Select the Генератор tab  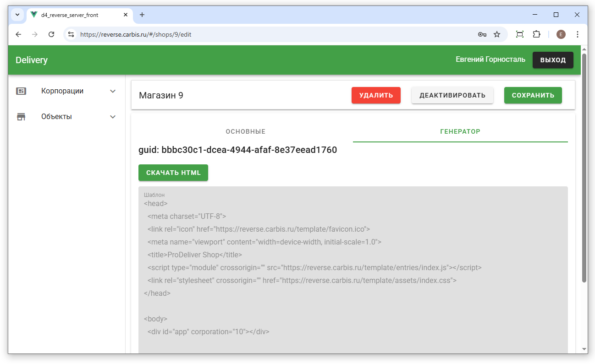tap(460, 131)
